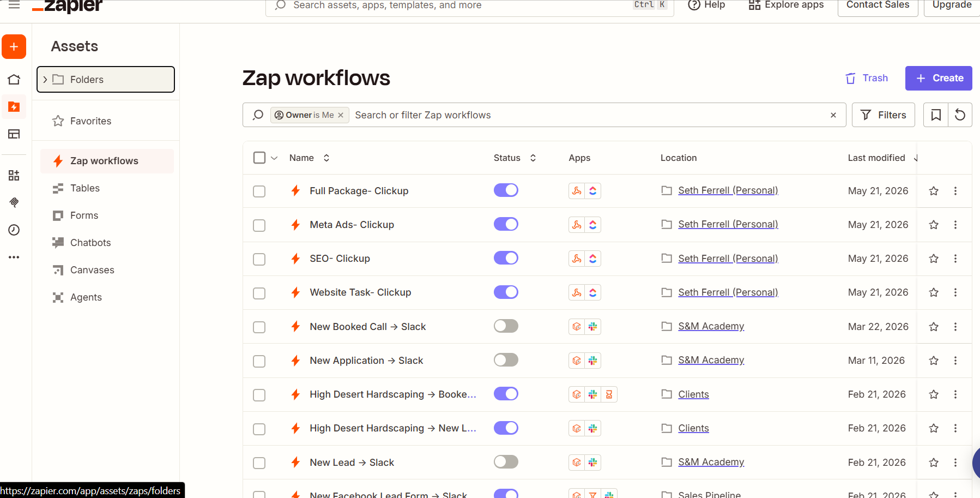Viewport: 980px width, 498px height.
Task: Open the dropdown arrow beside select-all checkbox
Action: point(274,158)
